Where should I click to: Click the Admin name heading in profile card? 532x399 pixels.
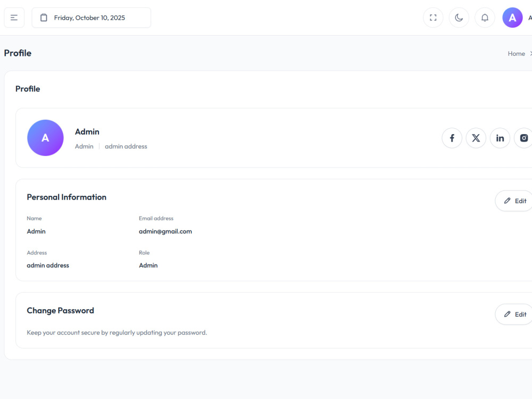(x=87, y=131)
